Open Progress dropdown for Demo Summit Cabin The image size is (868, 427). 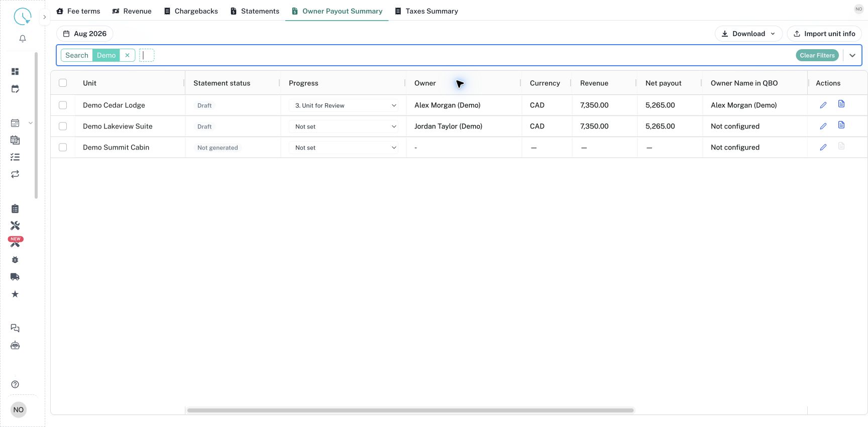tap(345, 148)
